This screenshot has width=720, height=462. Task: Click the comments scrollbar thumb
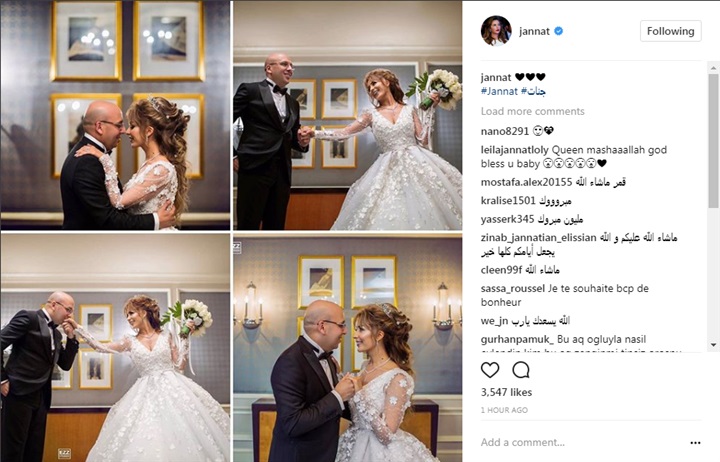[713, 140]
